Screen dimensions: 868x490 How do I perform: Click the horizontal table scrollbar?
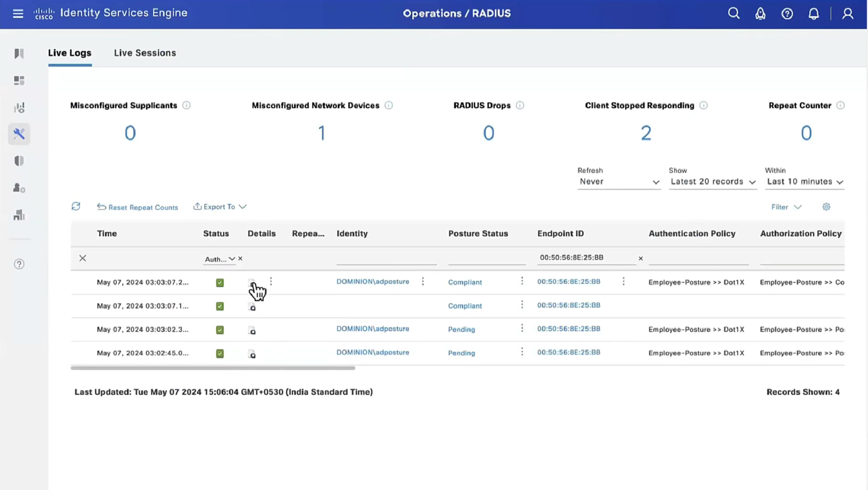pyautogui.click(x=213, y=368)
